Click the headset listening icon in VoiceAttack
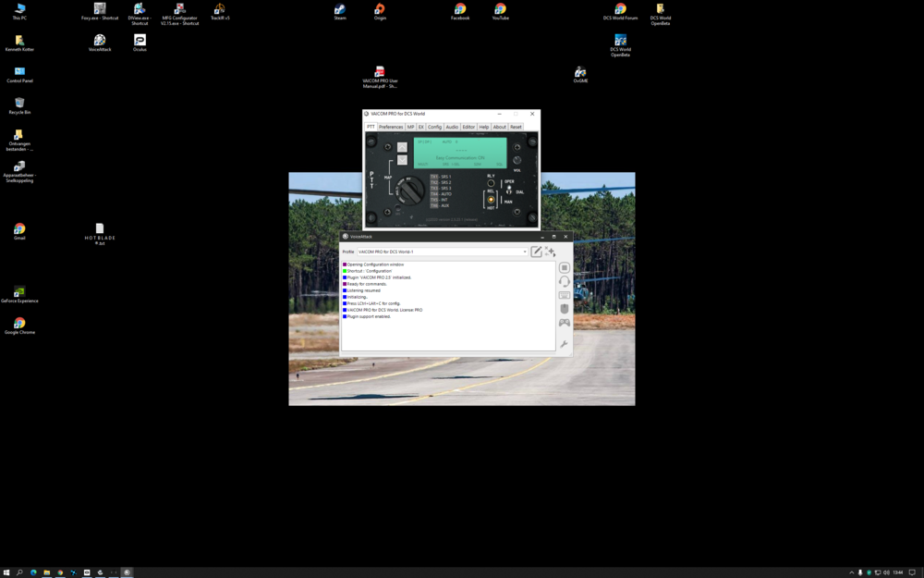Screen dimensions: 924x578 tap(565, 281)
